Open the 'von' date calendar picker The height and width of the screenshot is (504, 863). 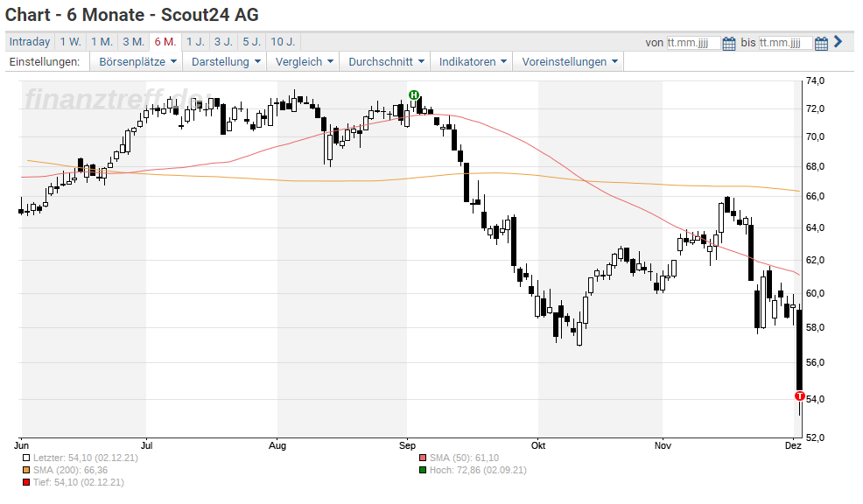(x=729, y=43)
